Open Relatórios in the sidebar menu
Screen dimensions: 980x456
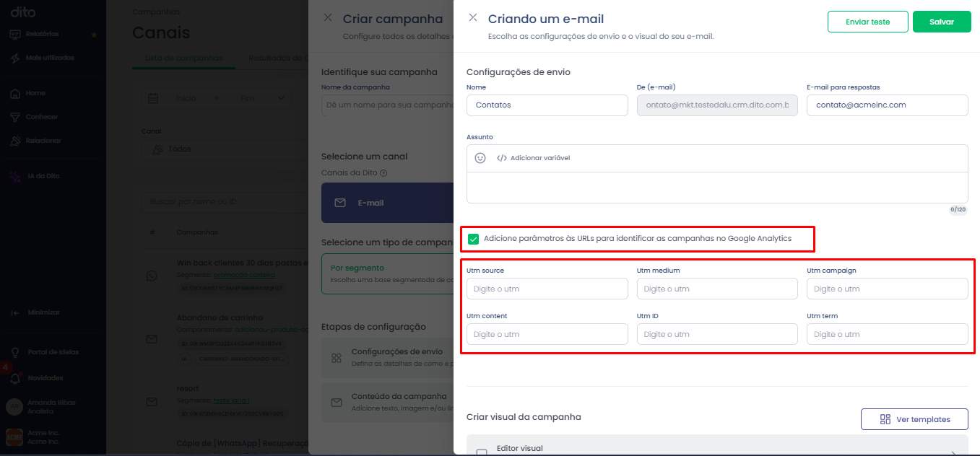(x=42, y=34)
